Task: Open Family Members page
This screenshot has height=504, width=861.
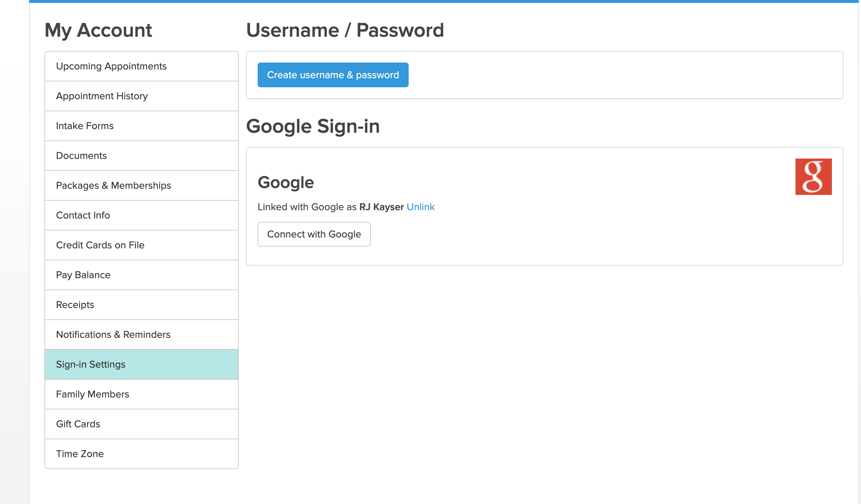Action: pyautogui.click(x=142, y=394)
